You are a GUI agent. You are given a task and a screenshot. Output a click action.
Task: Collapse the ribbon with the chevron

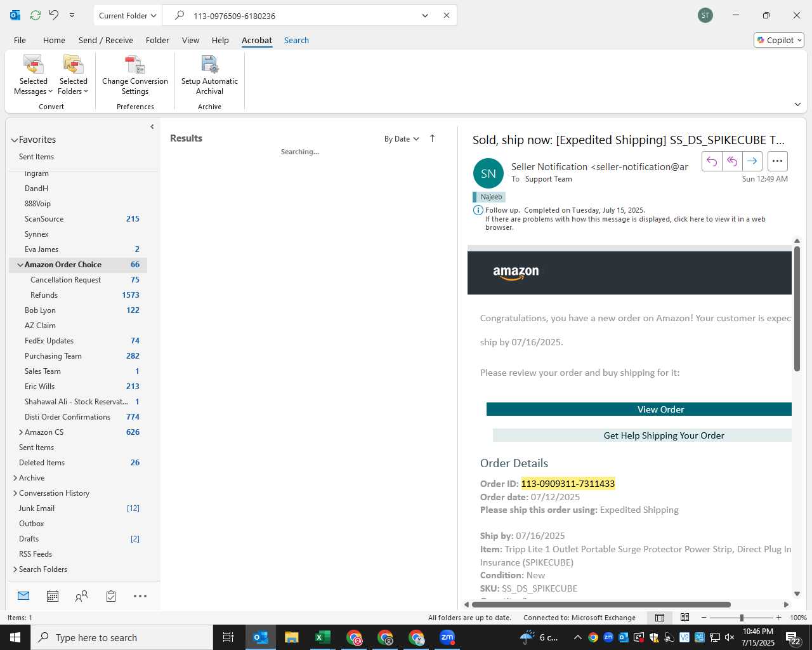pos(797,104)
